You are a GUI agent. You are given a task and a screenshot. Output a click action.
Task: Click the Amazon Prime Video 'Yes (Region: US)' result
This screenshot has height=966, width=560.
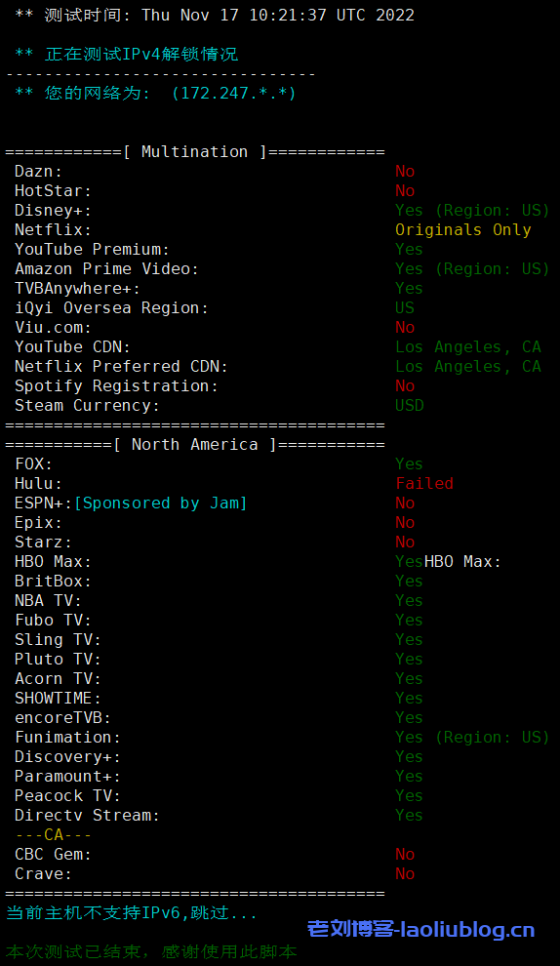pos(472,269)
